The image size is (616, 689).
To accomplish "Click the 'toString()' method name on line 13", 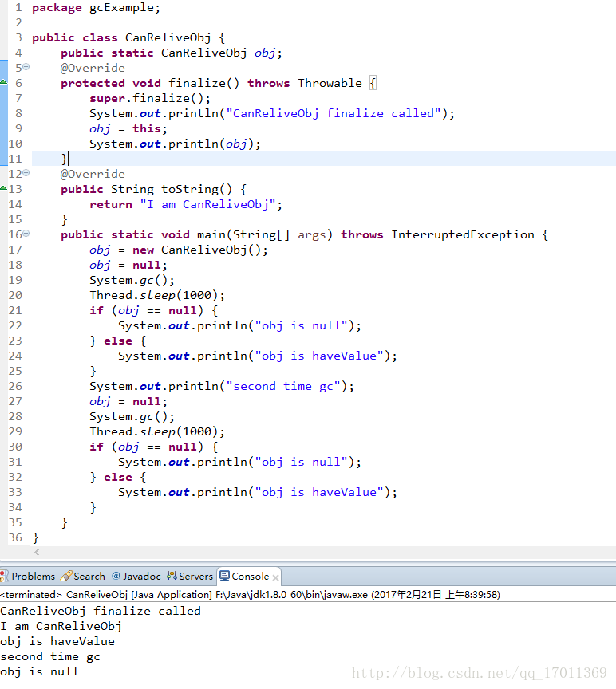I will tap(196, 189).
